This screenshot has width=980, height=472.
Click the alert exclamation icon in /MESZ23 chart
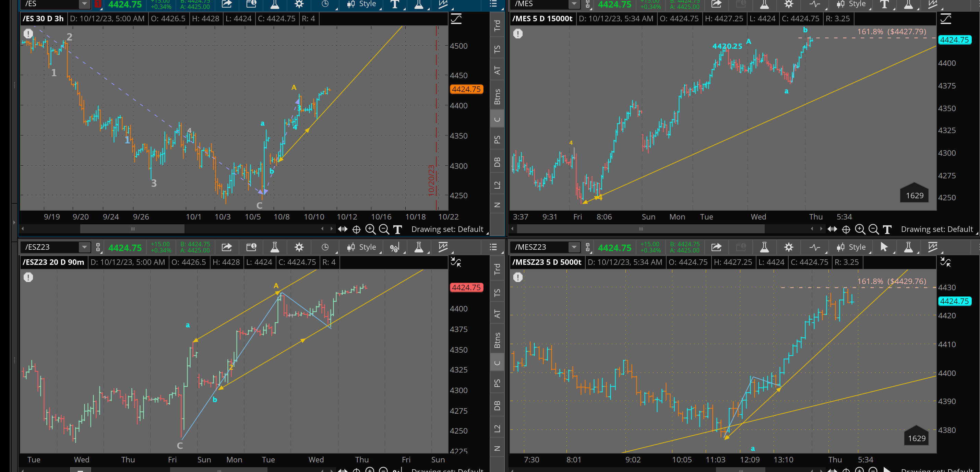(518, 277)
